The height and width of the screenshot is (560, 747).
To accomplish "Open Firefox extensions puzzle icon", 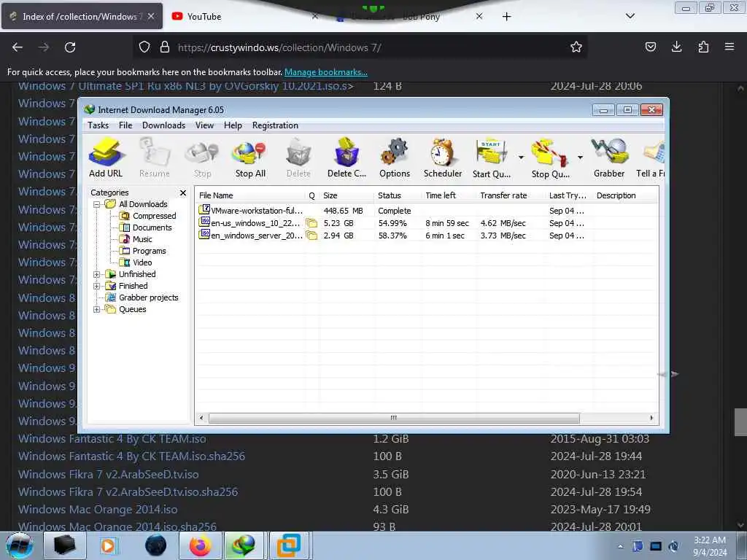I will pyautogui.click(x=703, y=47).
